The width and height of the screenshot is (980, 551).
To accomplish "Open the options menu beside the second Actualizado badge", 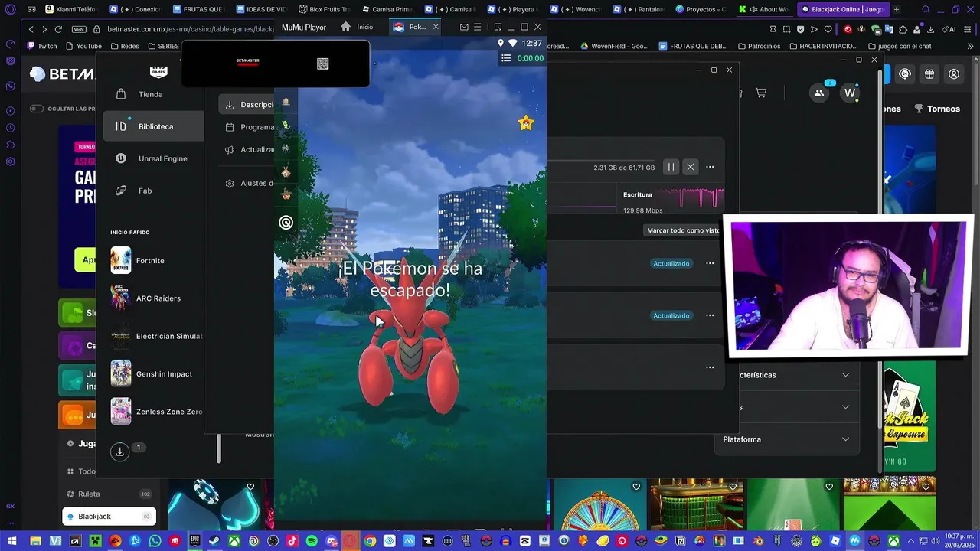I will [x=710, y=315].
